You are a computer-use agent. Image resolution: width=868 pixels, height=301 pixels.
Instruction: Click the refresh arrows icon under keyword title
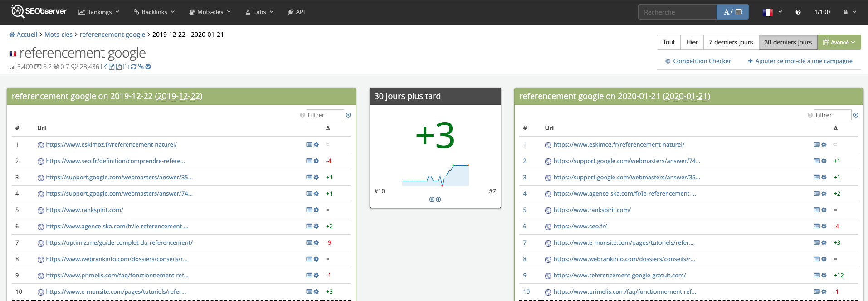click(x=133, y=67)
